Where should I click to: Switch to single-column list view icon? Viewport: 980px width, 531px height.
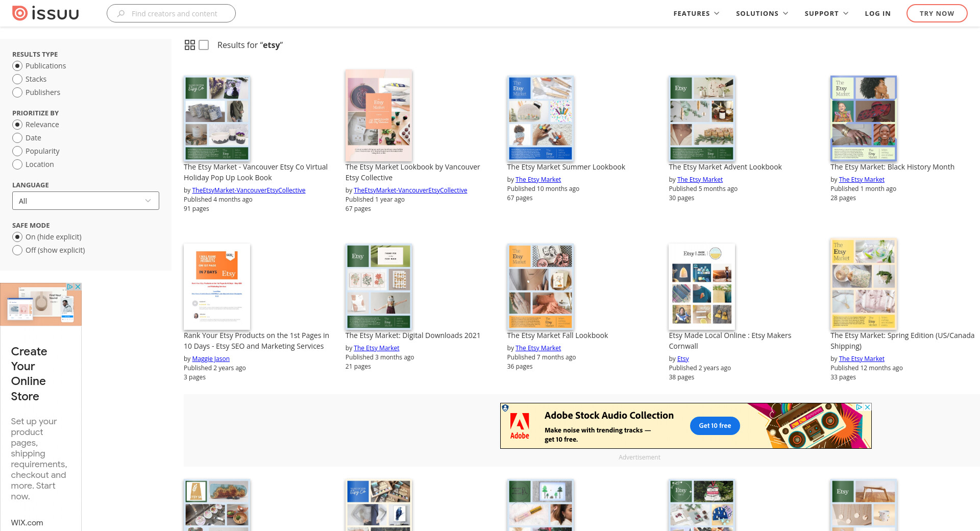204,45
